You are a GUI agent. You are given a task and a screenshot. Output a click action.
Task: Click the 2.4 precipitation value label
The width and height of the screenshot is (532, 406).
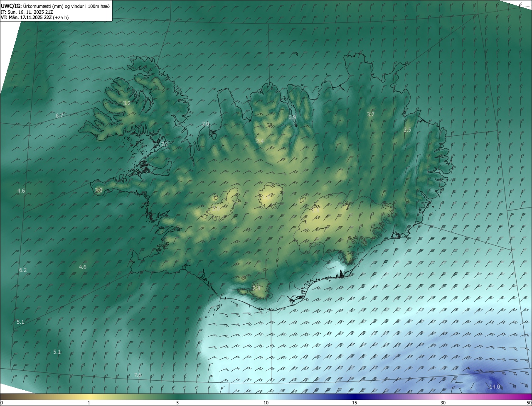point(260,142)
